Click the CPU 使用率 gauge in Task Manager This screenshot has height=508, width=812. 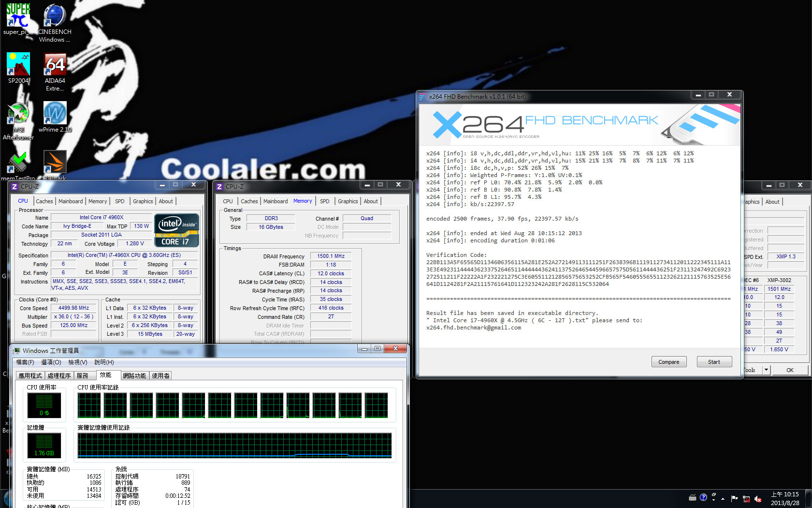point(44,405)
